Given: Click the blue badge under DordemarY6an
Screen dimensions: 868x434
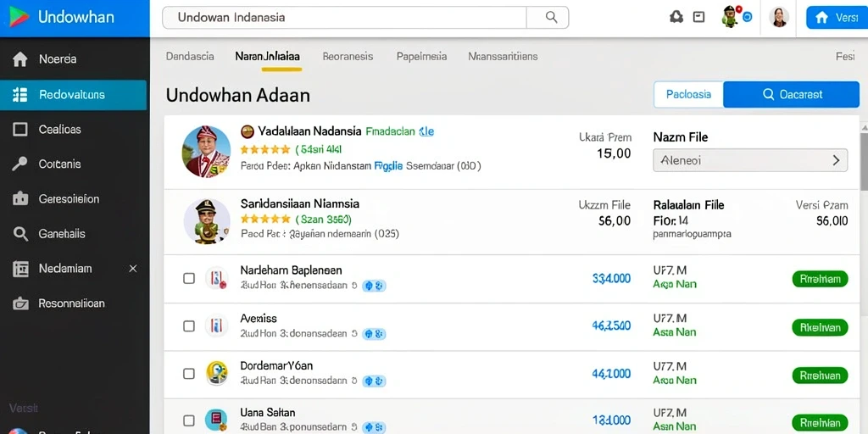Looking at the screenshot, I should [x=374, y=381].
